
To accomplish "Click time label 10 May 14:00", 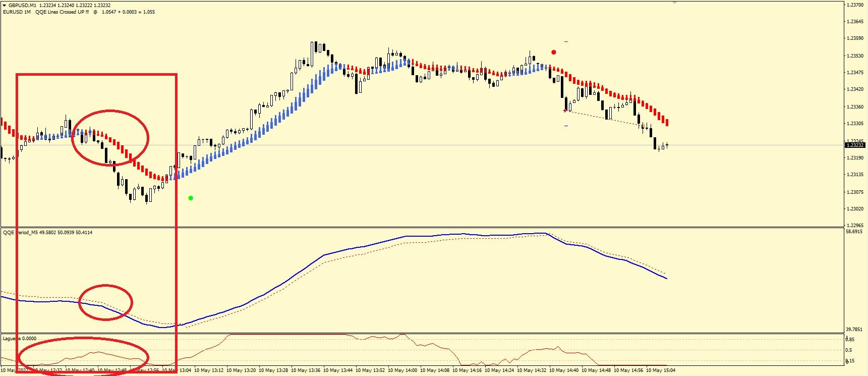I will (x=402, y=370).
